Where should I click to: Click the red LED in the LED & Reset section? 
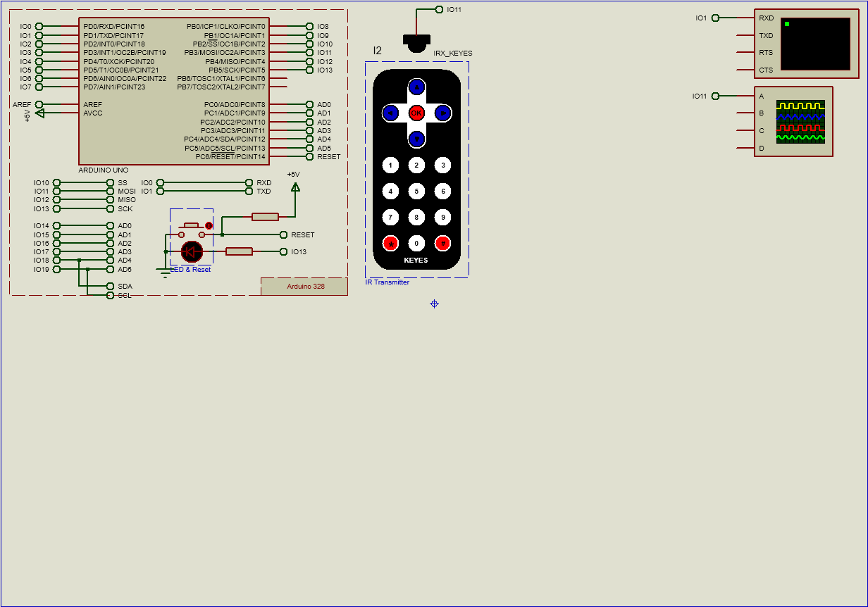pyautogui.click(x=190, y=251)
